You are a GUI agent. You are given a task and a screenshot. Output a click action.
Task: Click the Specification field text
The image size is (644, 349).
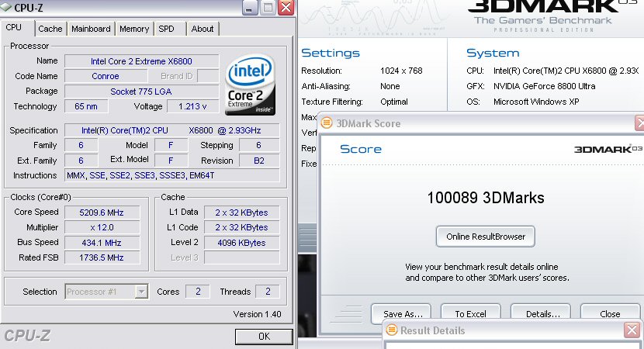tap(171, 130)
